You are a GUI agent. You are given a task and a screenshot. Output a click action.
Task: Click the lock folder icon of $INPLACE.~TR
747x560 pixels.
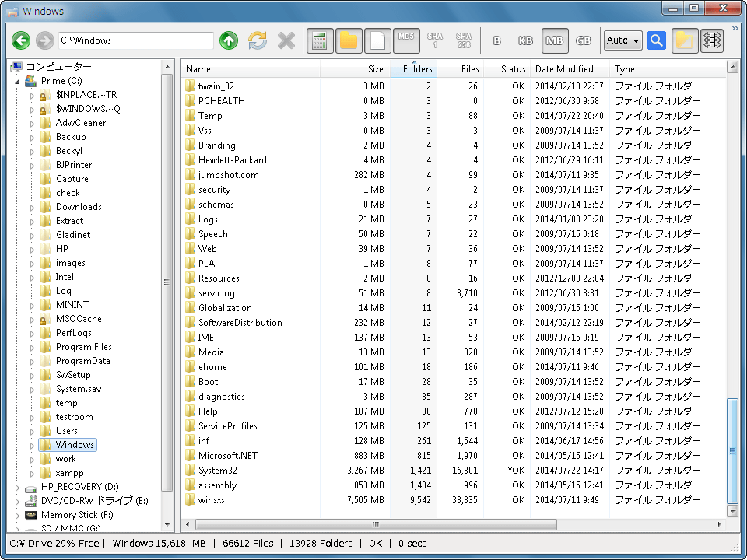[x=45, y=95]
